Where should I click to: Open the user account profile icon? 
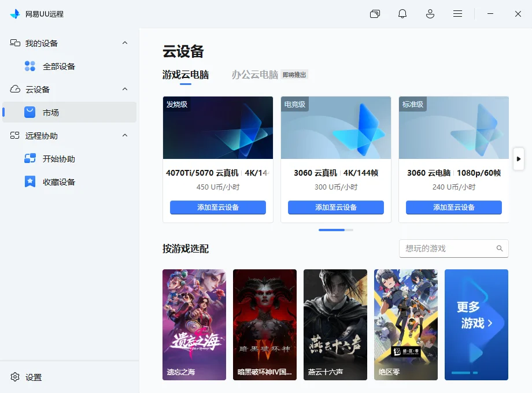coord(430,14)
